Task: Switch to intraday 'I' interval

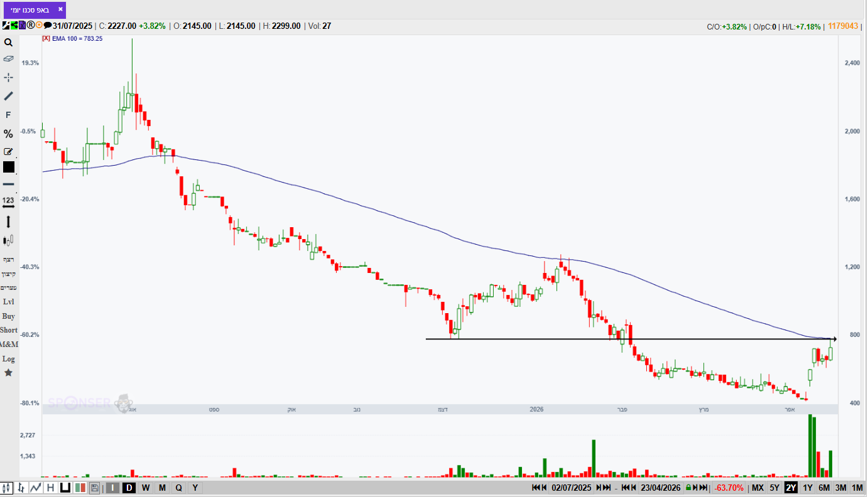Action: point(112,488)
